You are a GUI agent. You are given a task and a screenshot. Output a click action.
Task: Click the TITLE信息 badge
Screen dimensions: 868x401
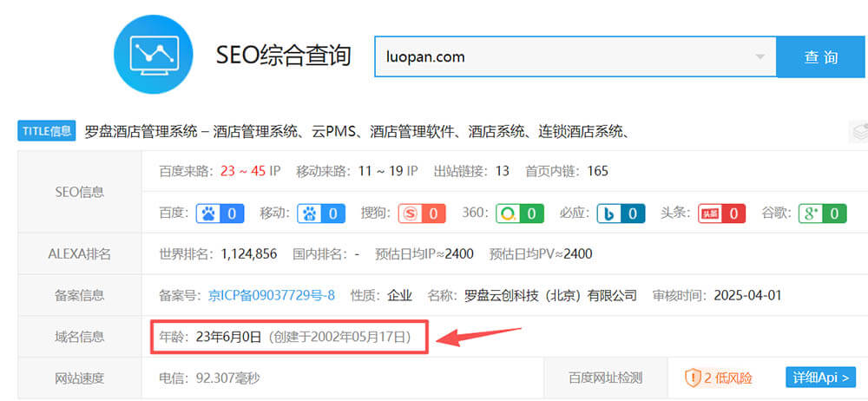47,131
